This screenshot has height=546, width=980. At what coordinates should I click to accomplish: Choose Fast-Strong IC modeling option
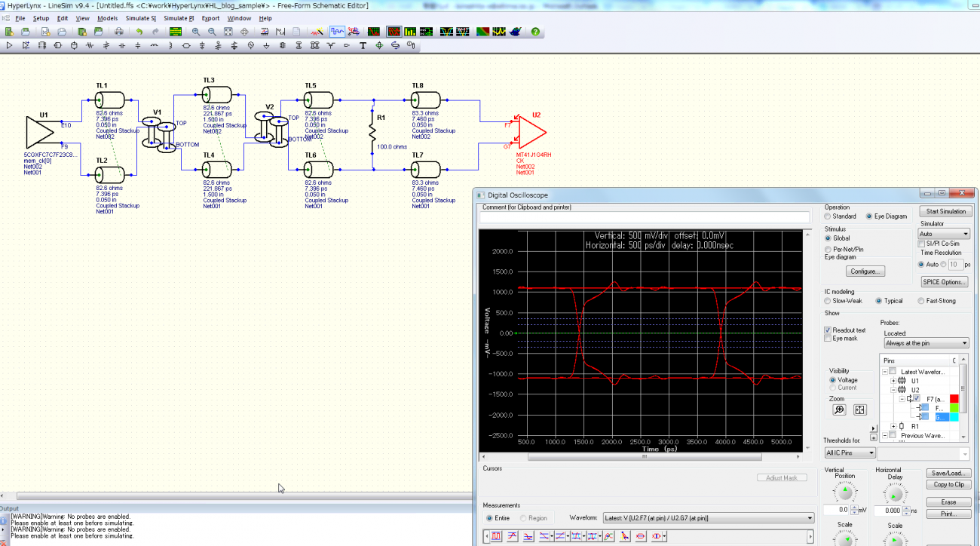pyautogui.click(x=920, y=301)
